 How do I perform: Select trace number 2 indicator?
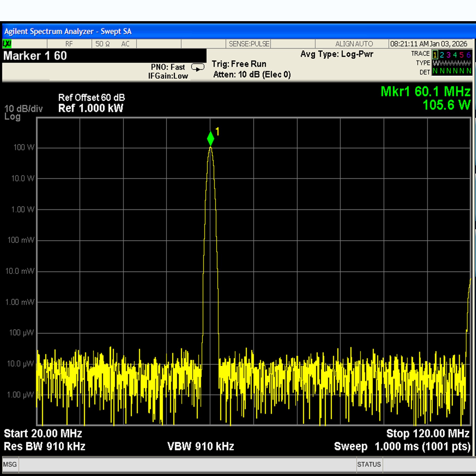pyautogui.click(x=442, y=55)
